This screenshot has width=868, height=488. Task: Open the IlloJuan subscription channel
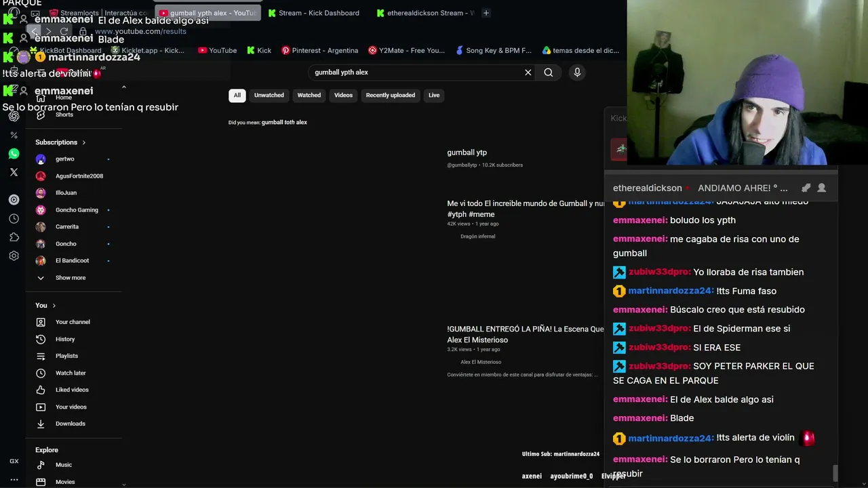tap(66, 193)
